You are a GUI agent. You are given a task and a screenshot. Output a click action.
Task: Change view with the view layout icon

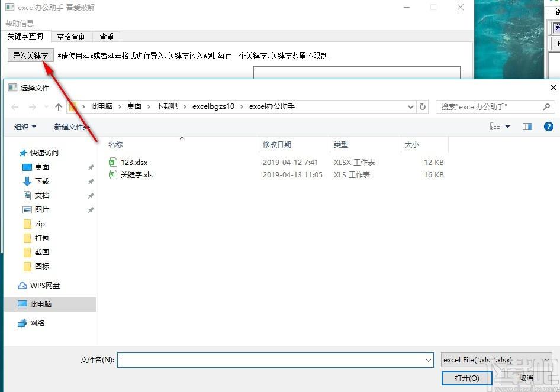[x=495, y=127]
